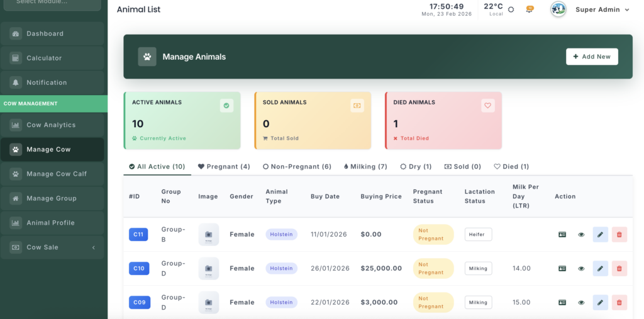View cow C11 details with eye icon
Image resolution: width=644 pixels, height=319 pixels.
click(581, 235)
